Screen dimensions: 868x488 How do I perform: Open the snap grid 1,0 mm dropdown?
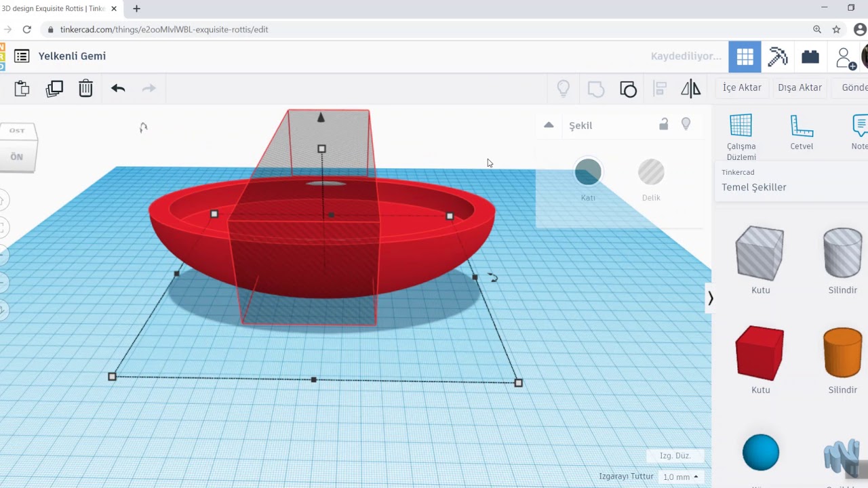click(681, 477)
